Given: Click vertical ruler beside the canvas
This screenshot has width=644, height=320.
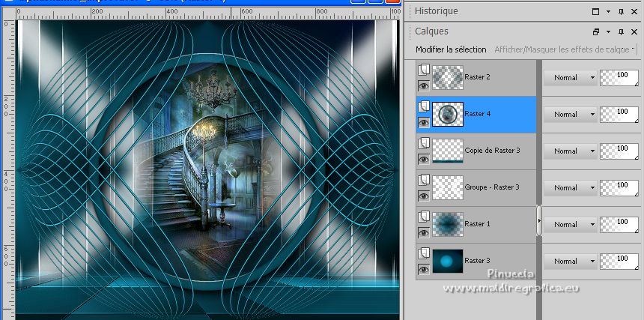Looking at the screenshot, I should [9, 169].
